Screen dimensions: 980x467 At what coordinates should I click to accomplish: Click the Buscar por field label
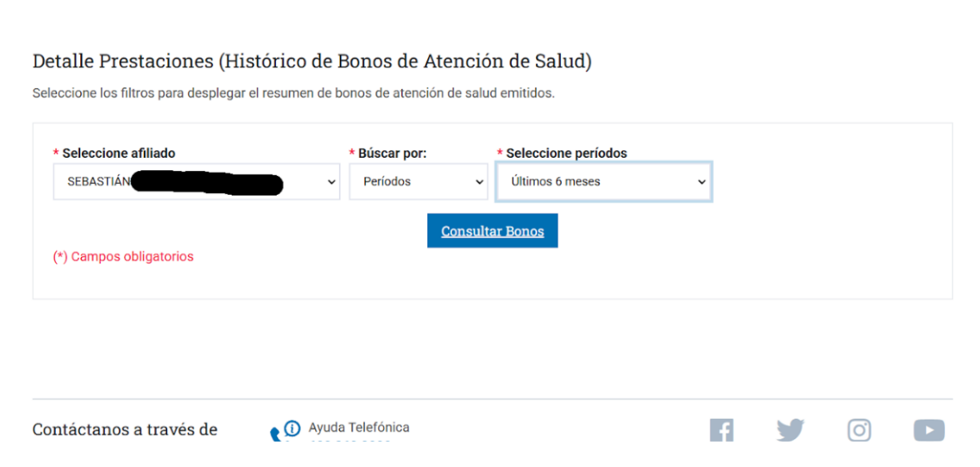392,153
